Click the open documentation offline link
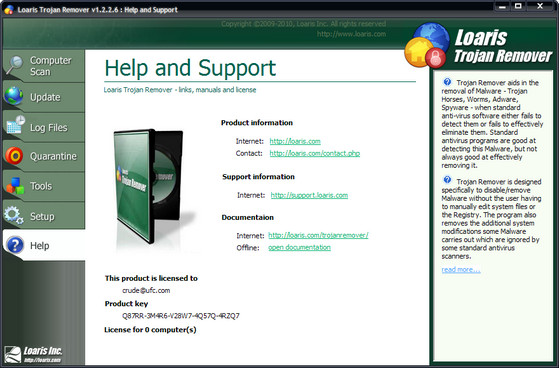This screenshot has width=559, height=368. (299, 247)
